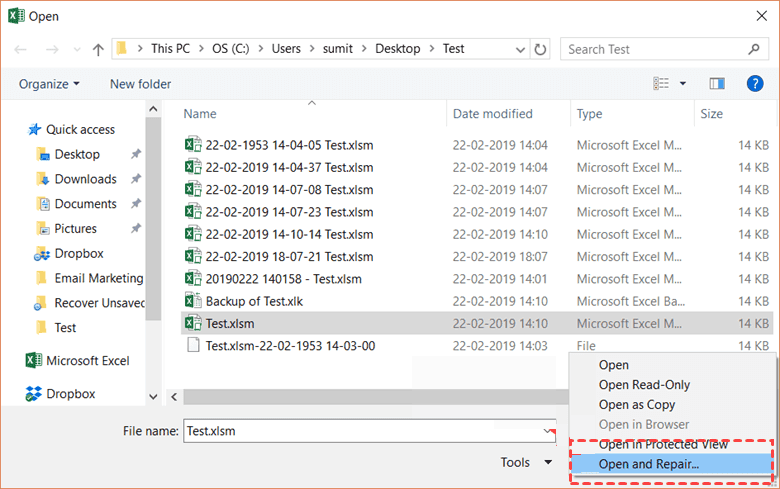Click This PC in address path
The image size is (780, 489).
pos(170,49)
